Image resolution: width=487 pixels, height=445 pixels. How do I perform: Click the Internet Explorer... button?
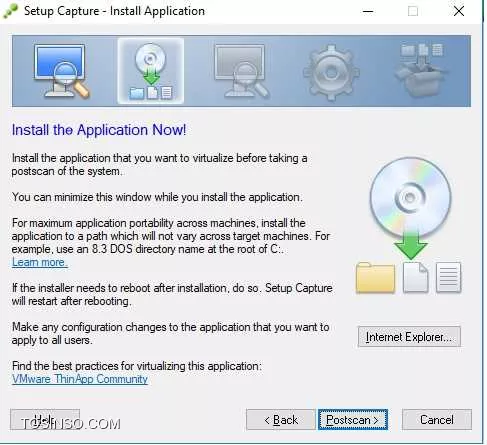[409, 337]
